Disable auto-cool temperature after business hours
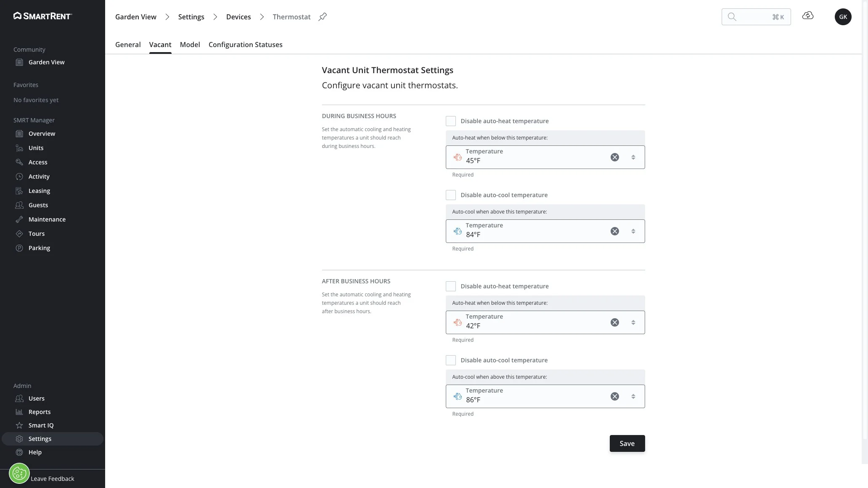The height and width of the screenshot is (488, 868). (451, 360)
